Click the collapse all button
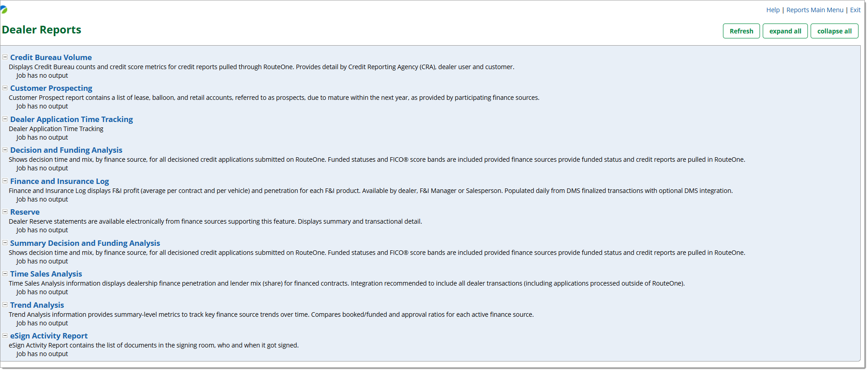Viewport: 868px width, 371px height. point(834,31)
